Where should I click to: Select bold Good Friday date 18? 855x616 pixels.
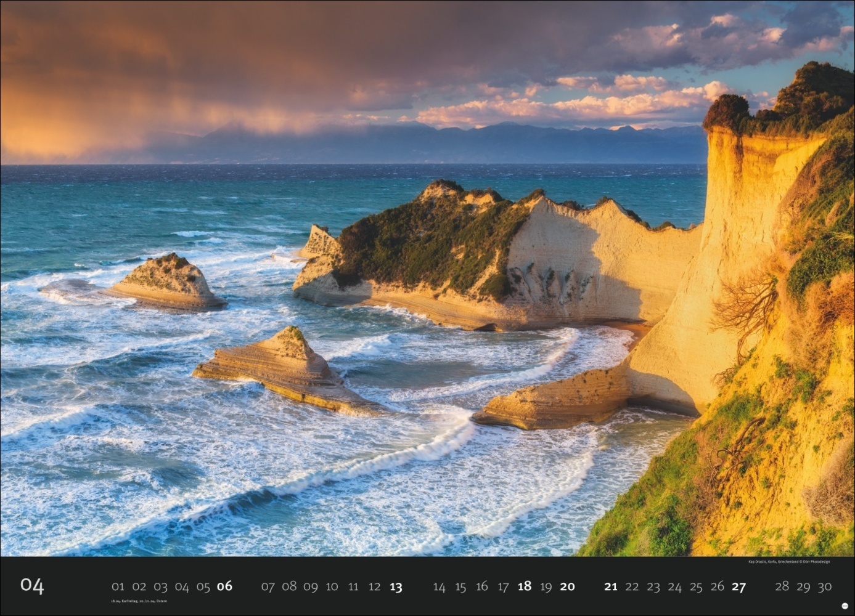pos(525,586)
